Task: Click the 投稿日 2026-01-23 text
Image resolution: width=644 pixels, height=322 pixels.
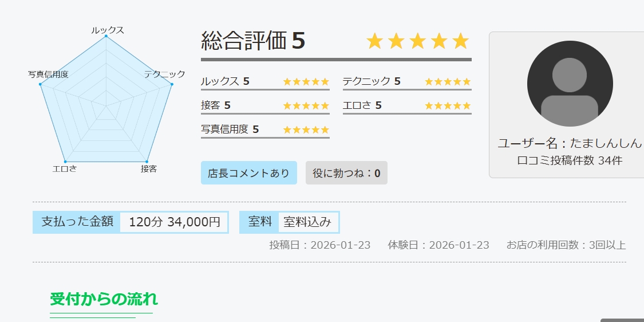Action: click(x=320, y=245)
